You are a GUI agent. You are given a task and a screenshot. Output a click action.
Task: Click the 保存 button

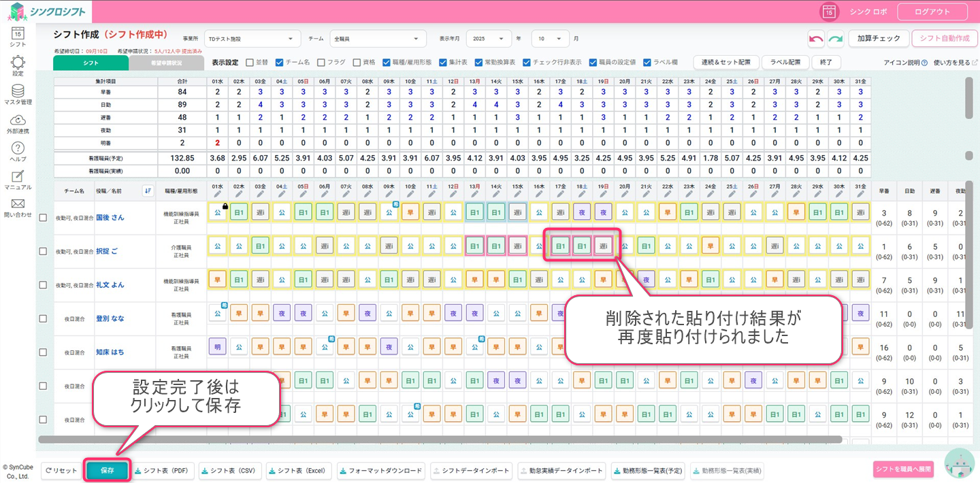[x=107, y=470]
